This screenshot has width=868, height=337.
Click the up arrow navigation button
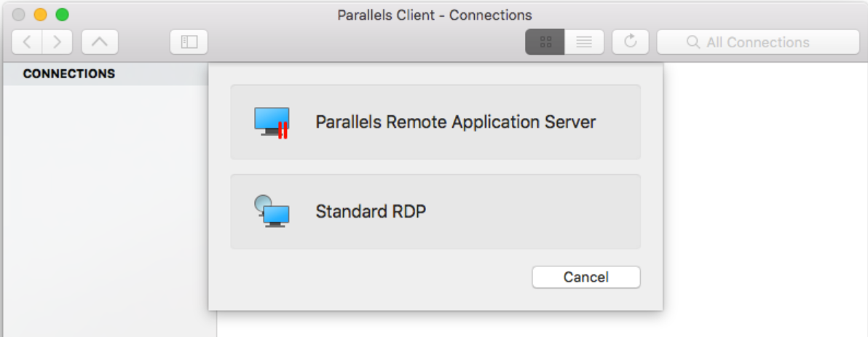[100, 42]
